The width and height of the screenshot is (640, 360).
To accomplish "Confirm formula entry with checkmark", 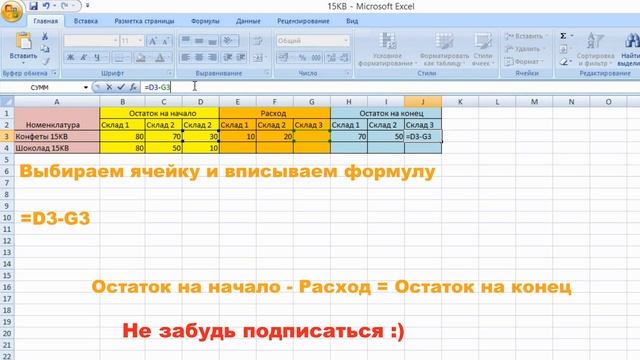I will 121,87.
